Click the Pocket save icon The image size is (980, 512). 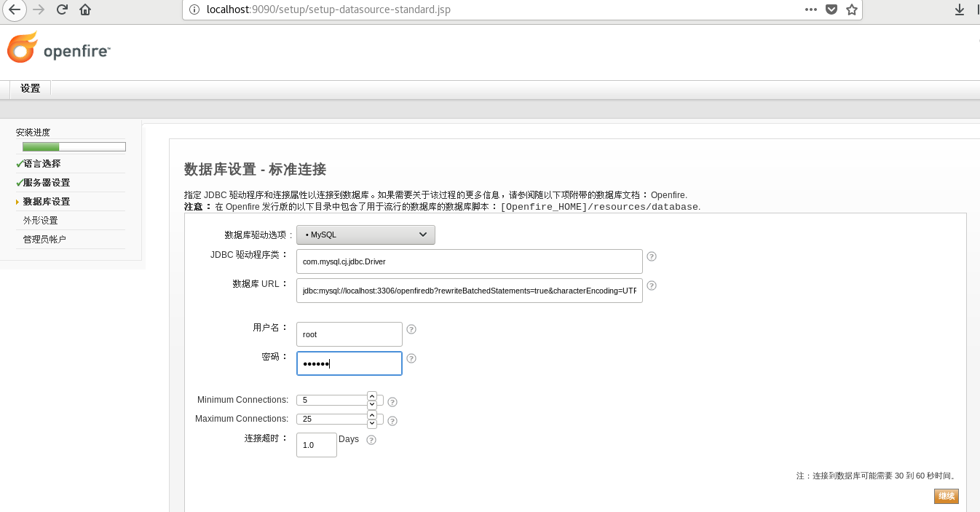point(831,10)
